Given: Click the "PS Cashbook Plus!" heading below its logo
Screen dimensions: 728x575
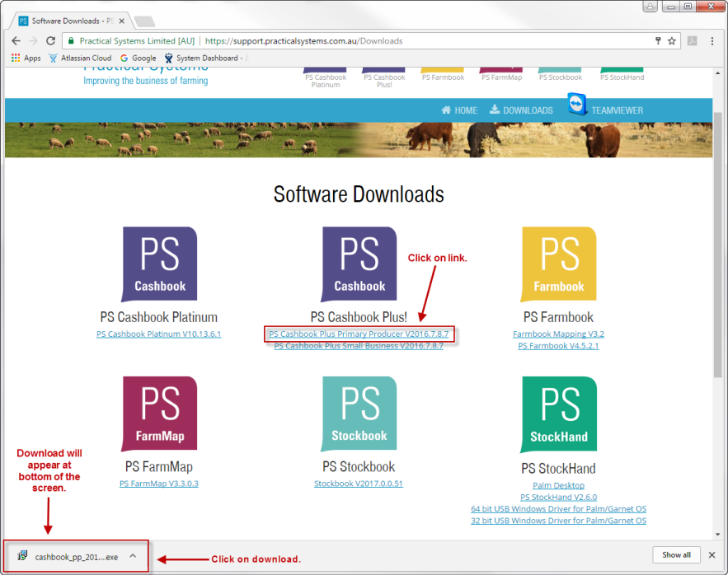Looking at the screenshot, I should 359,317.
